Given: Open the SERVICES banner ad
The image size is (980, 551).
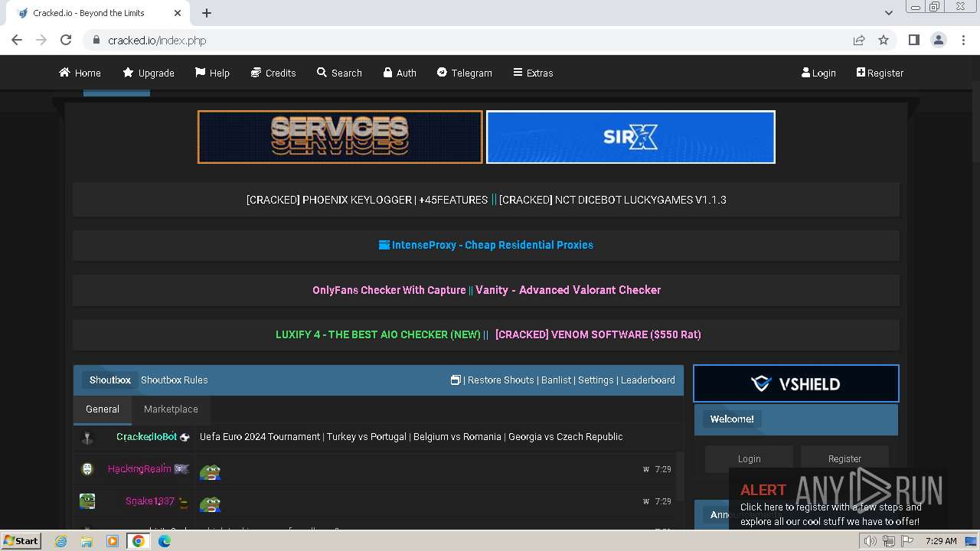Looking at the screenshot, I should tap(340, 137).
